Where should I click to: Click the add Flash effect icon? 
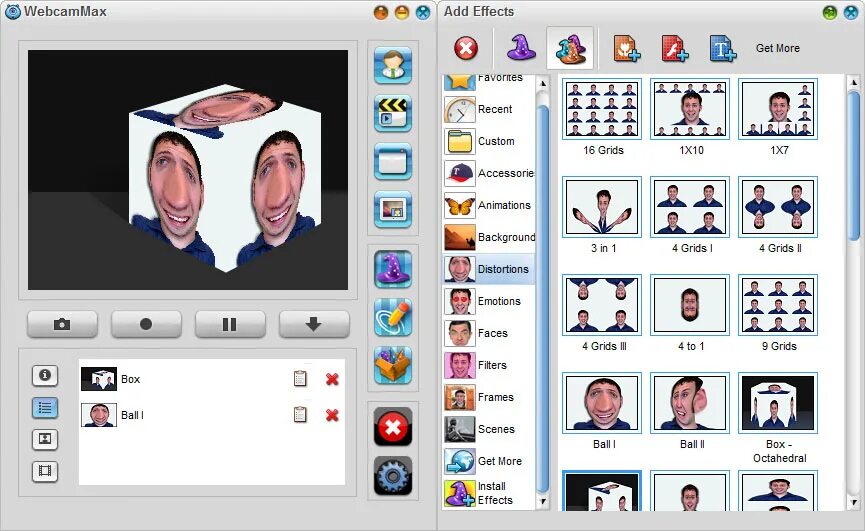(x=675, y=48)
